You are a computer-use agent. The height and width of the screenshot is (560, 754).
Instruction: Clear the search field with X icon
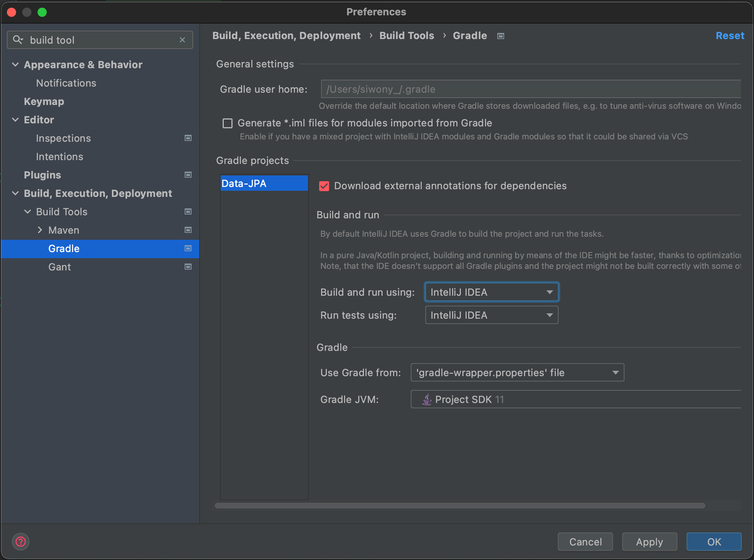pyautogui.click(x=182, y=40)
